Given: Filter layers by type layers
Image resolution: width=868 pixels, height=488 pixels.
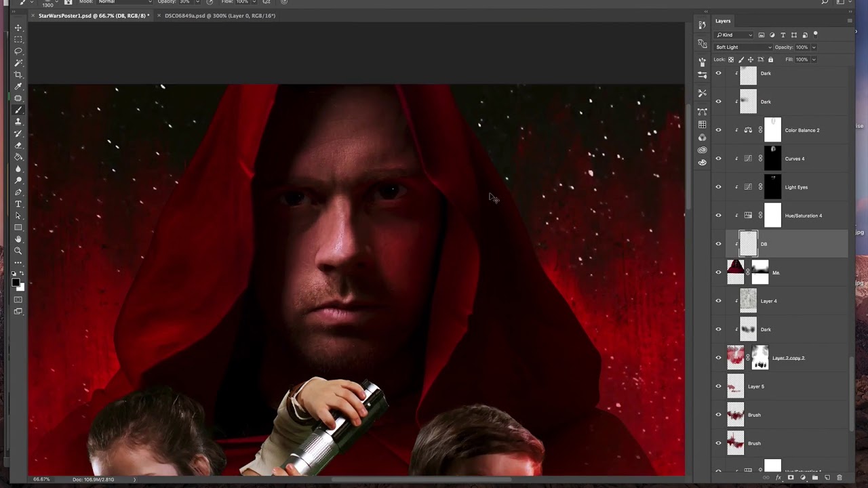Looking at the screenshot, I should (x=783, y=35).
